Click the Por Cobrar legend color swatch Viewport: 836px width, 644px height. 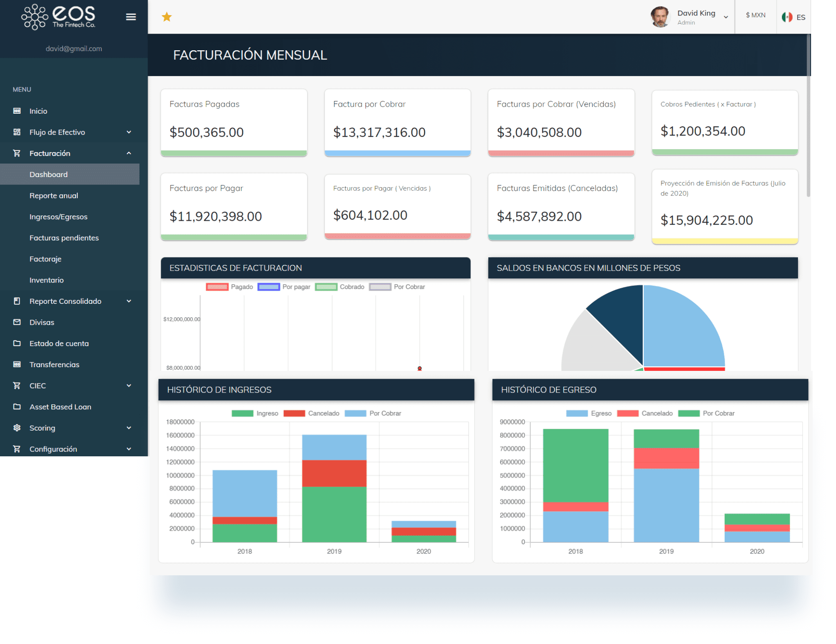click(x=380, y=287)
